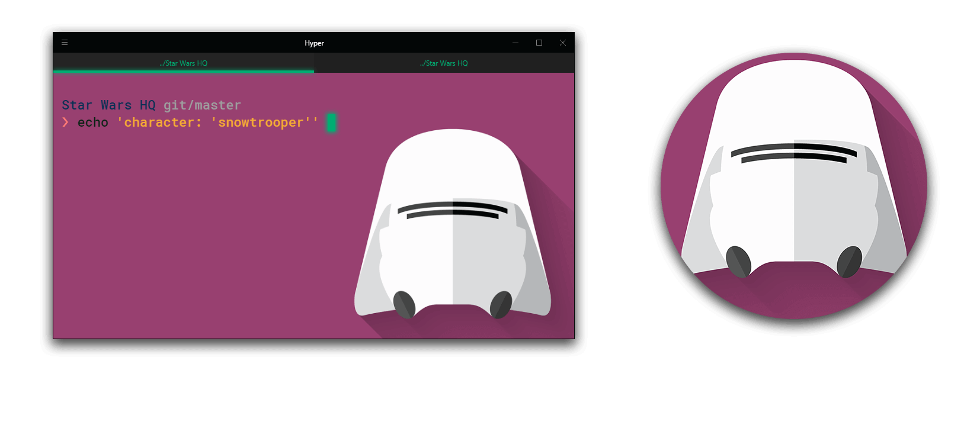Click the Hyper window title text

pos(314,43)
